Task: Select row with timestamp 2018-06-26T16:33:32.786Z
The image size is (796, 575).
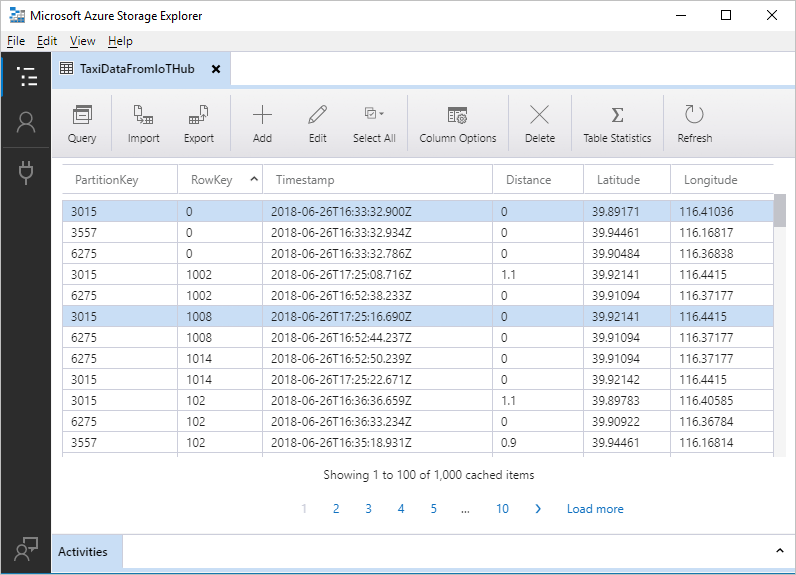Action: point(418,253)
